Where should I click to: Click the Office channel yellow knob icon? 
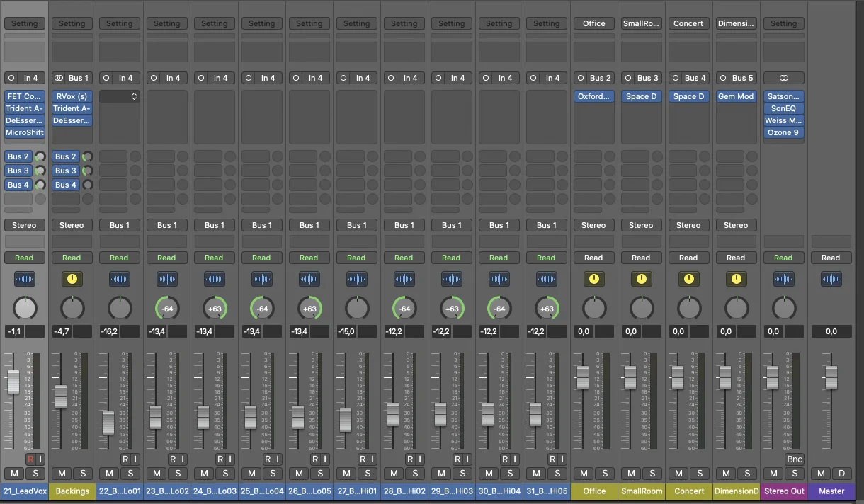pos(594,279)
